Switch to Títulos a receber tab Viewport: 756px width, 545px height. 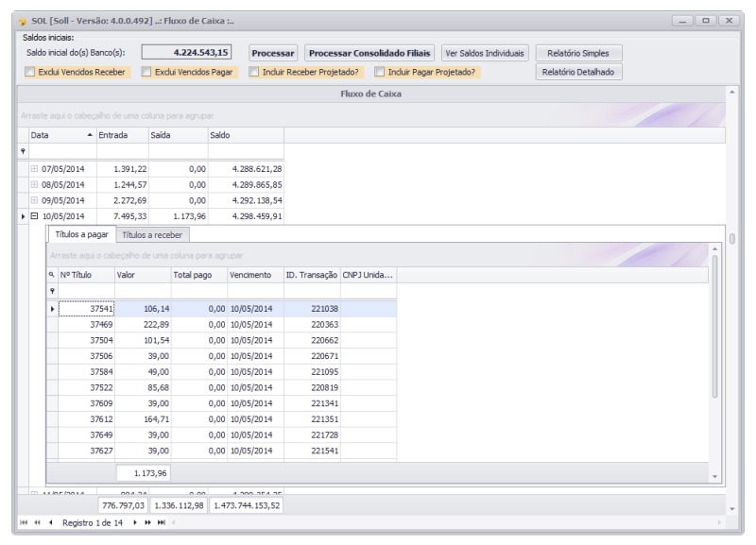tap(154, 234)
